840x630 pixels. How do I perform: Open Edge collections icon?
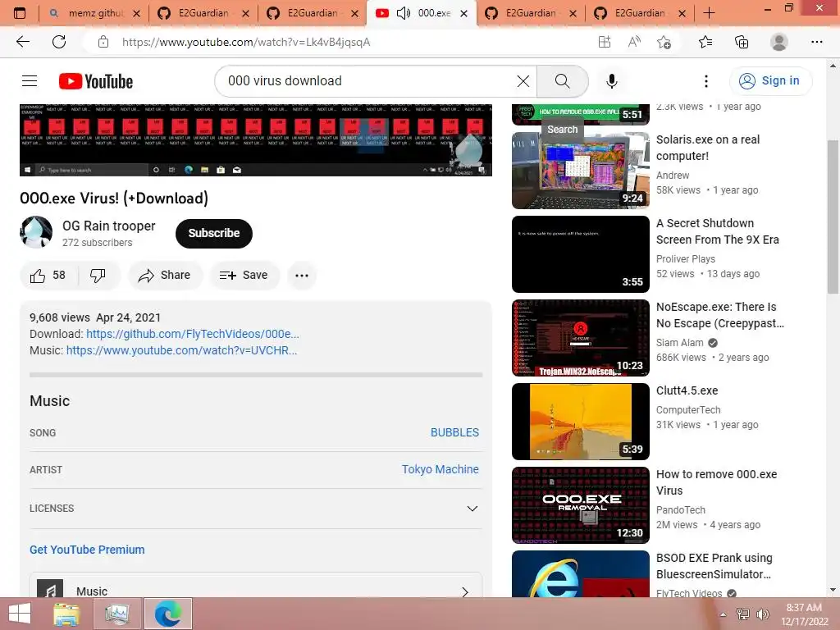point(742,42)
